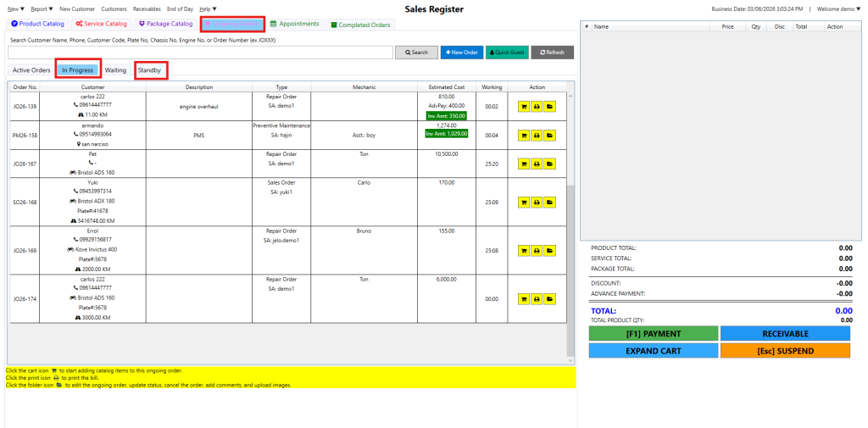
Task: Print the bill for order PM26-158
Action: (x=537, y=135)
